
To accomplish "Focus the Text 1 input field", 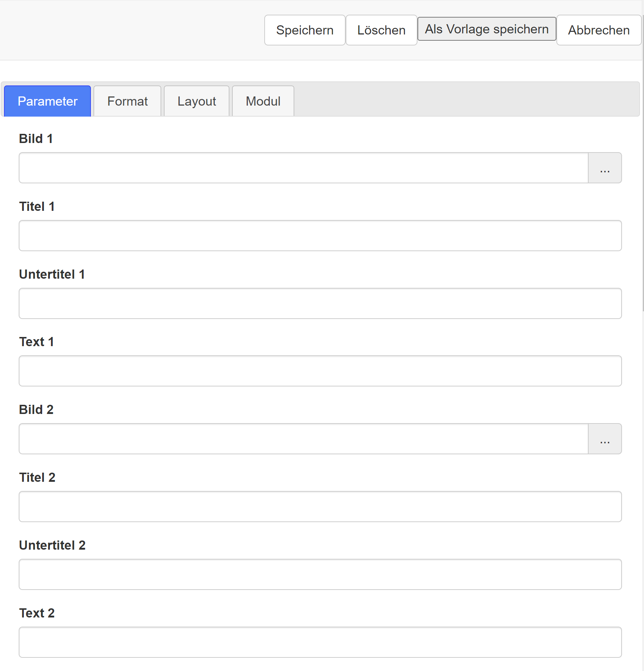I will pos(320,371).
